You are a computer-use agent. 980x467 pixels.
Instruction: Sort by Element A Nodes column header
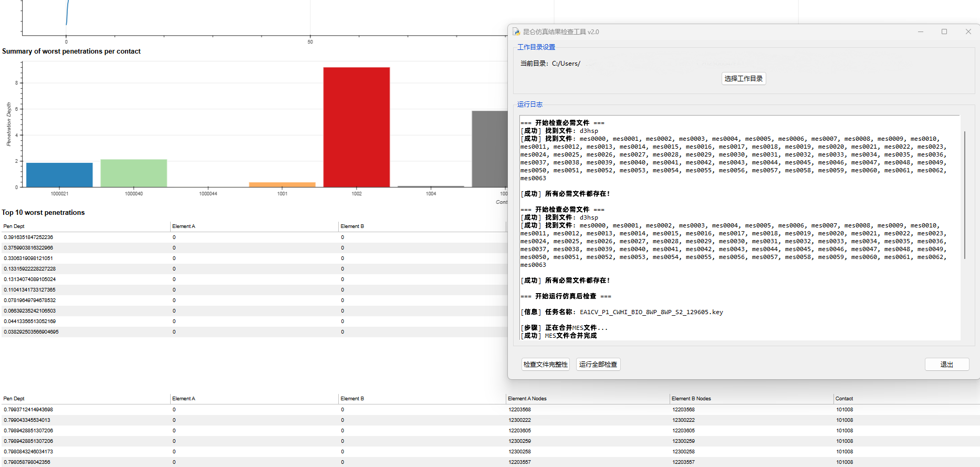click(527, 399)
